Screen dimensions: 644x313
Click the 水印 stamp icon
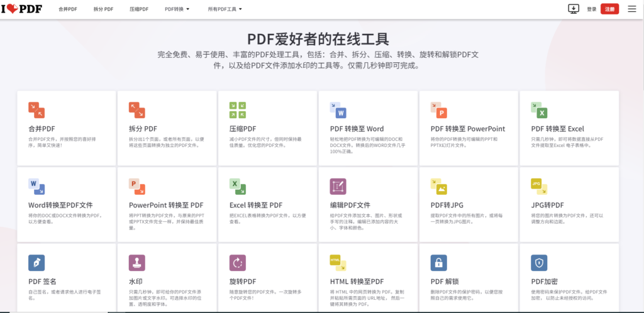tap(136, 263)
